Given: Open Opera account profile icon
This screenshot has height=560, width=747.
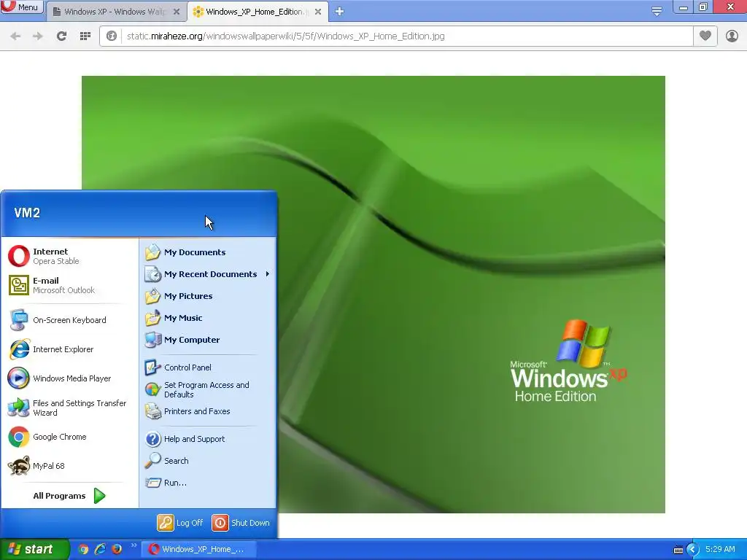Looking at the screenshot, I should [732, 36].
